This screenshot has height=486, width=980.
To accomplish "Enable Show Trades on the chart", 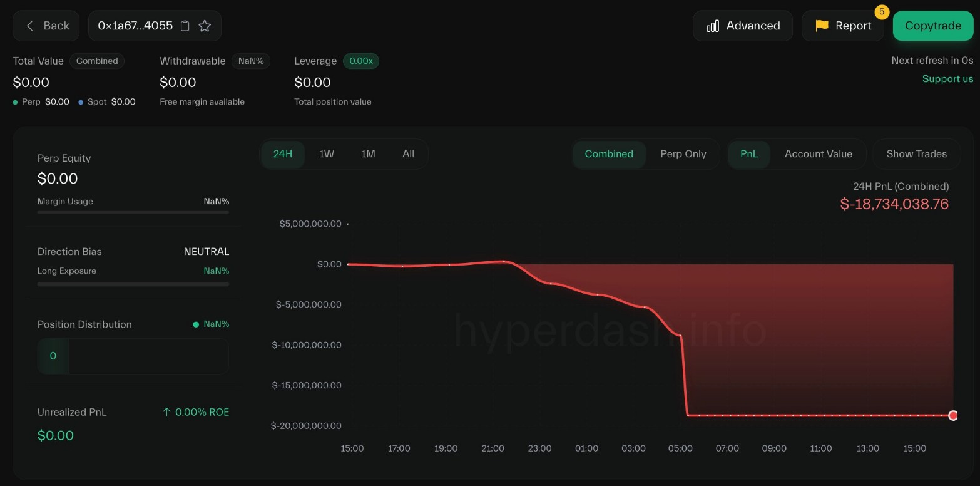I will (x=916, y=153).
